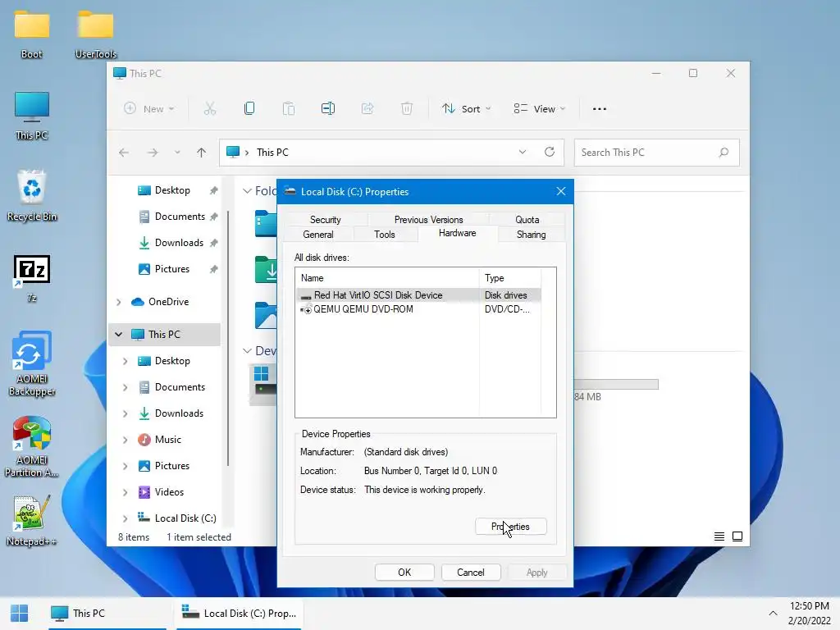Open the New dropdown in toolbar
840x630 pixels.
tap(149, 109)
